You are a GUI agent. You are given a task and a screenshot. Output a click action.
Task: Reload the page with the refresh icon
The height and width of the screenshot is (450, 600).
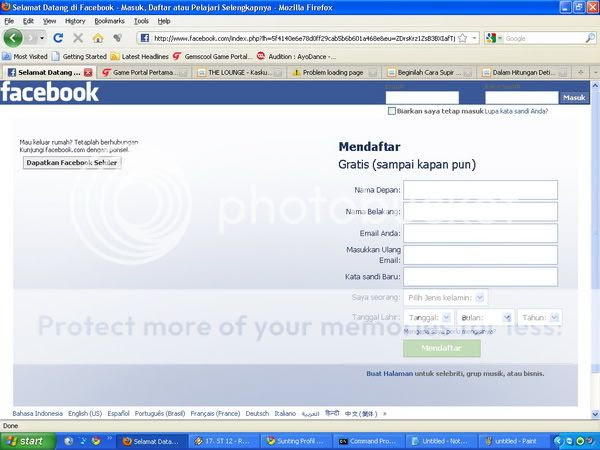[58, 38]
